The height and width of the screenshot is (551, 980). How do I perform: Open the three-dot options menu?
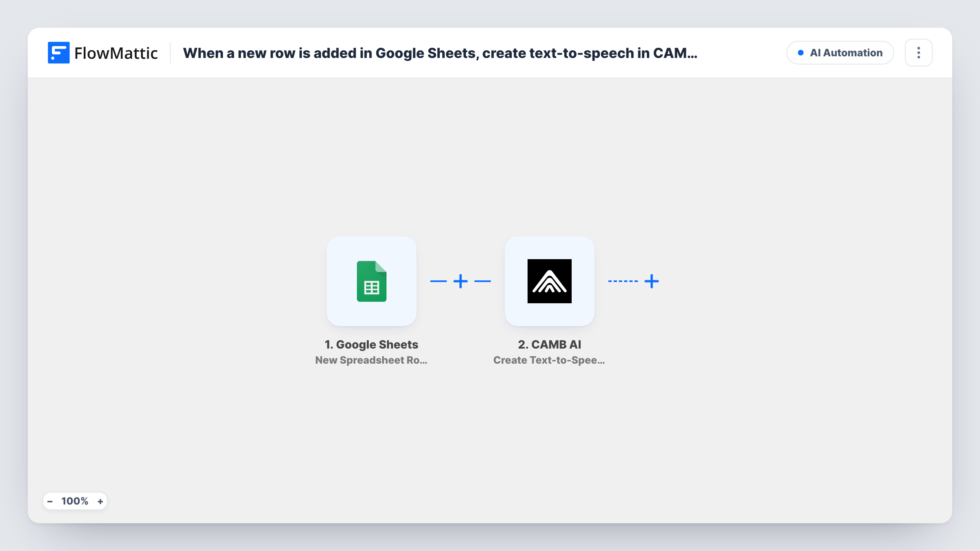click(919, 53)
